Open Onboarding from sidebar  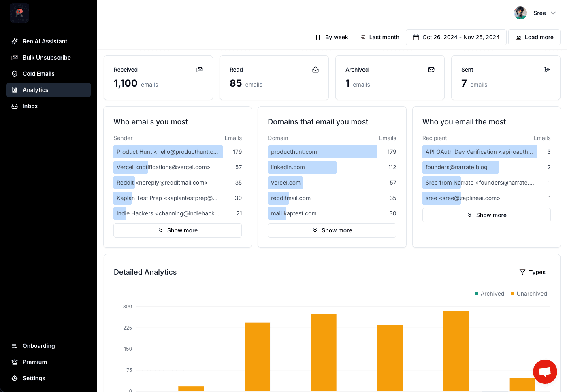49,346
